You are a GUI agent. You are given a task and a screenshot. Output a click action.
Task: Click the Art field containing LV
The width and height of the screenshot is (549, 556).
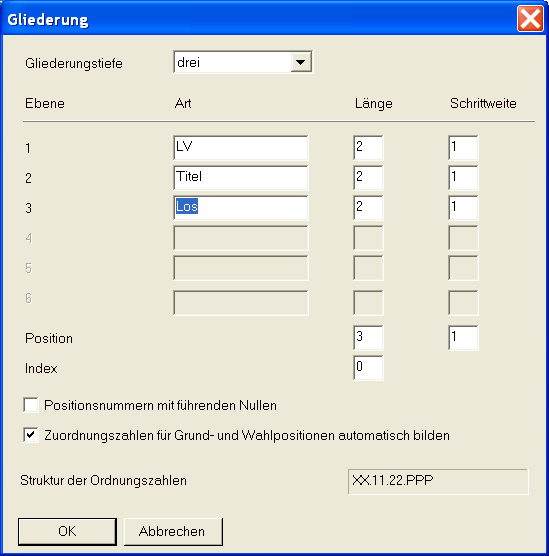(241, 148)
